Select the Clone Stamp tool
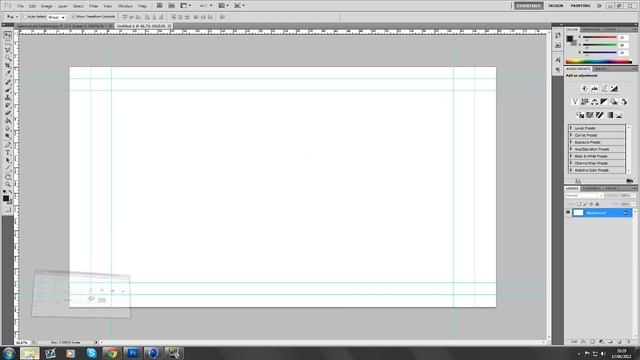Image resolution: width=640 pixels, height=360 pixels. click(x=7, y=98)
